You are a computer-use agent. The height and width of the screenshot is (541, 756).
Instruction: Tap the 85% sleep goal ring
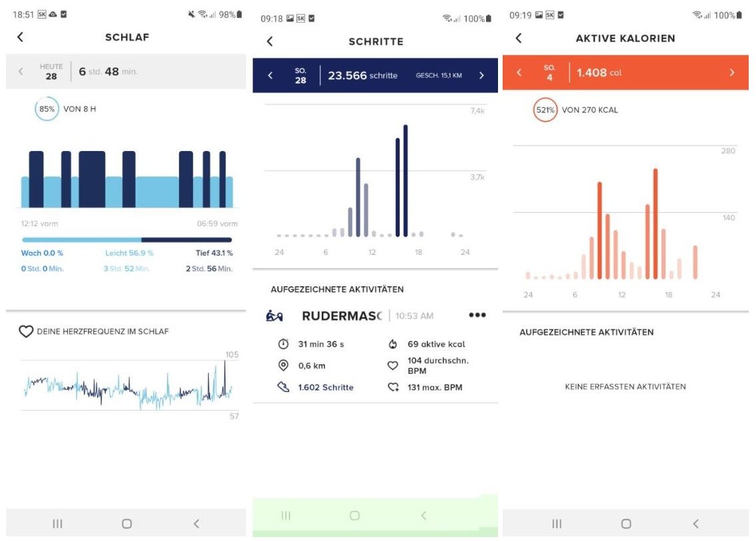(46, 108)
